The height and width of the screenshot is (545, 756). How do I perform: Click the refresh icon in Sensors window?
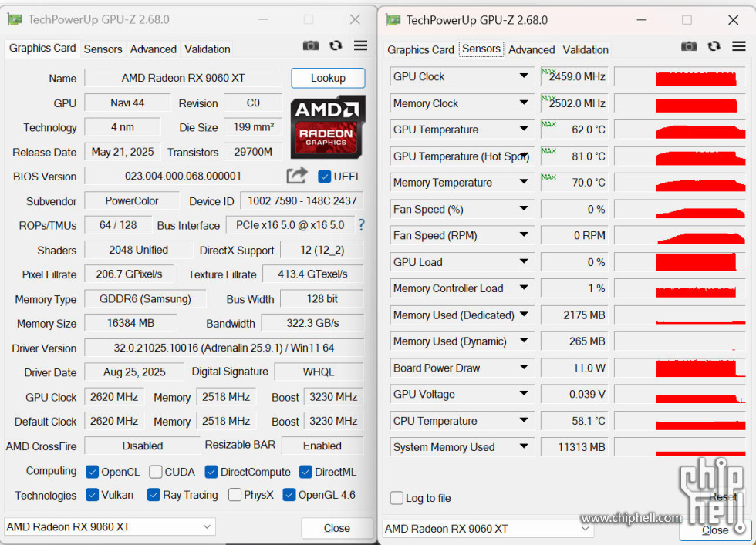coord(714,47)
